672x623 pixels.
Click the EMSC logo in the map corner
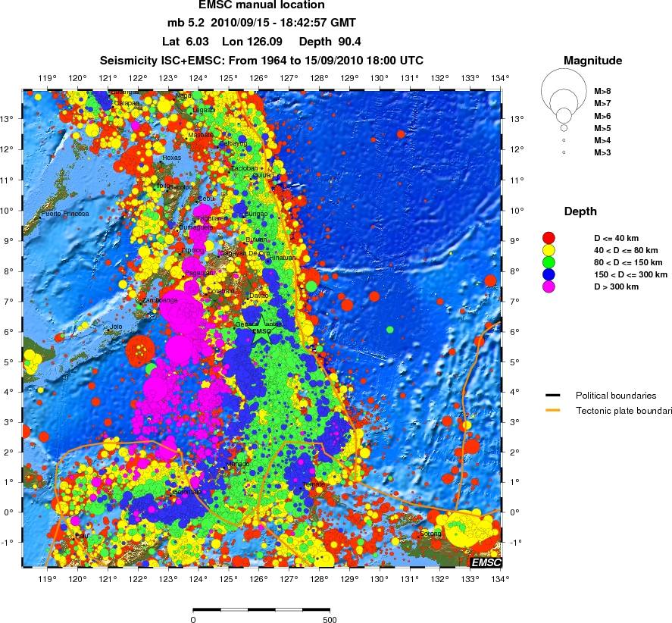point(486,562)
